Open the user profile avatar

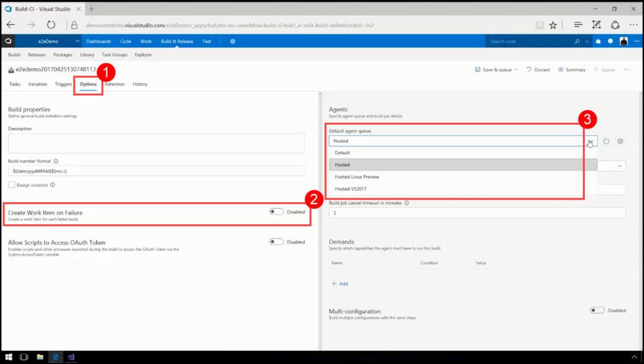coord(623,41)
